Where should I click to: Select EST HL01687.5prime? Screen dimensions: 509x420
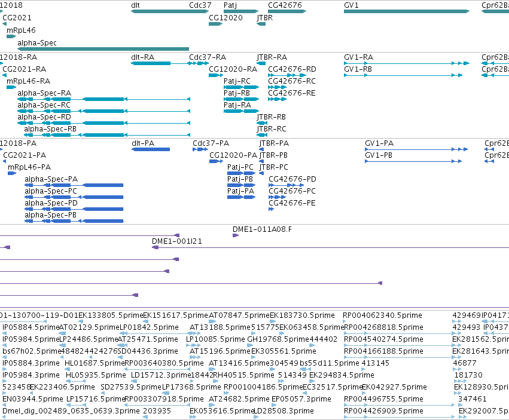(x=95, y=363)
